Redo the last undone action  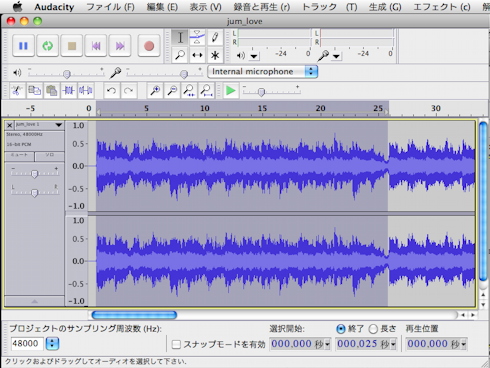[x=129, y=90]
